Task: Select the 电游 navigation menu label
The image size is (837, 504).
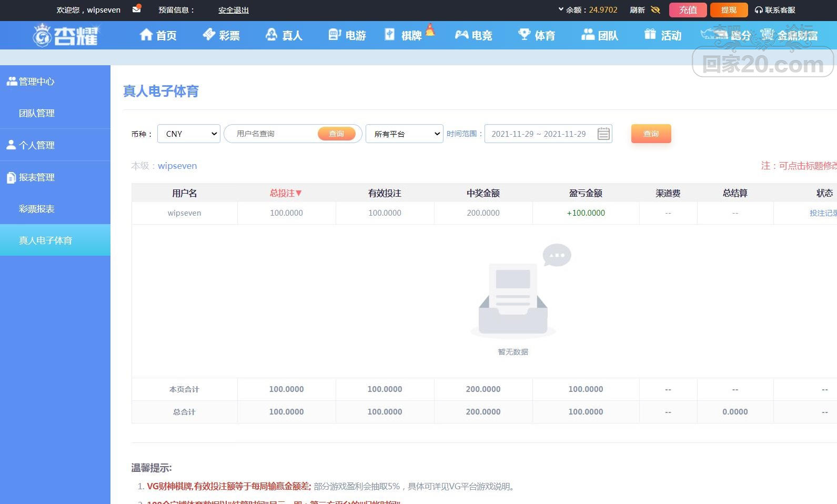Action: click(356, 36)
